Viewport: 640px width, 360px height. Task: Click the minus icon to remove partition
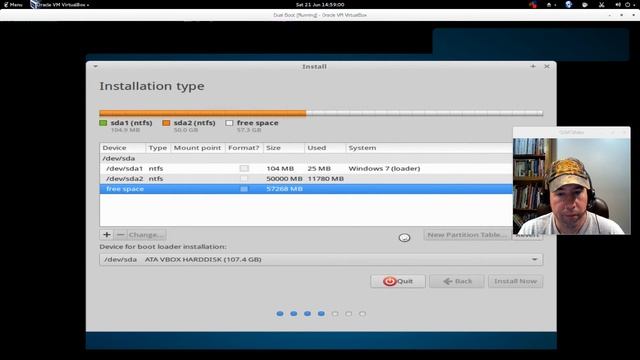(120, 235)
